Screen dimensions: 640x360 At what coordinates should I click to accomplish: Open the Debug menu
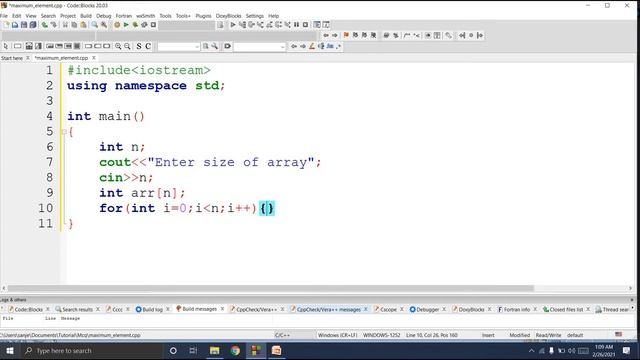[104, 16]
